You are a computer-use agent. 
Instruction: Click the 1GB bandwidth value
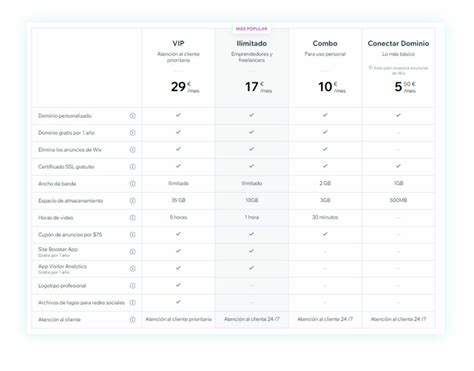pyautogui.click(x=398, y=183)
